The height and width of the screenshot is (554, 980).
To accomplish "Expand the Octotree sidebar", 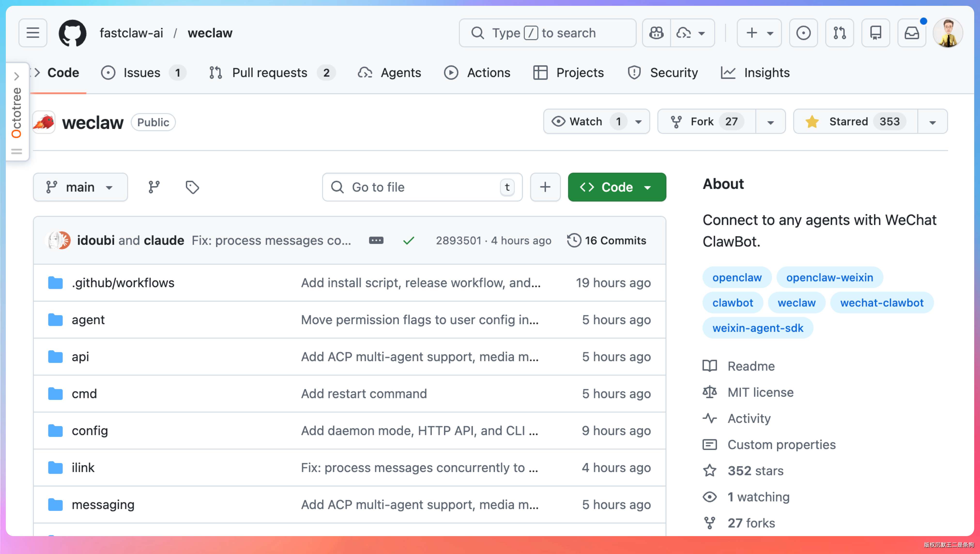I will [16, 76].
